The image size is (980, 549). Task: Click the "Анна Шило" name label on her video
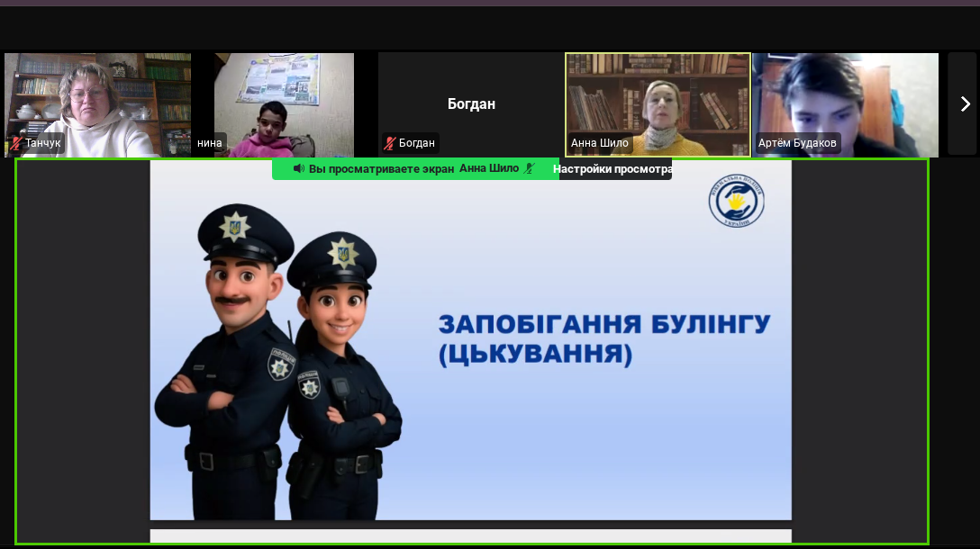click(600, 143)
